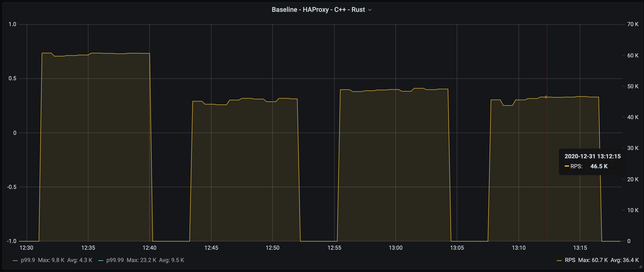Click the cyan p99.99 legend color line

101,261
